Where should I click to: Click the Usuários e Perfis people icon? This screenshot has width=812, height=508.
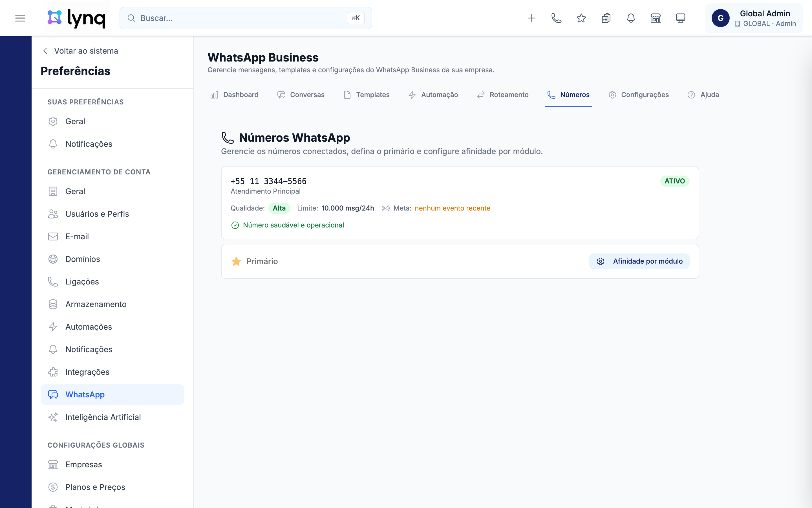[x=53, y=214]
